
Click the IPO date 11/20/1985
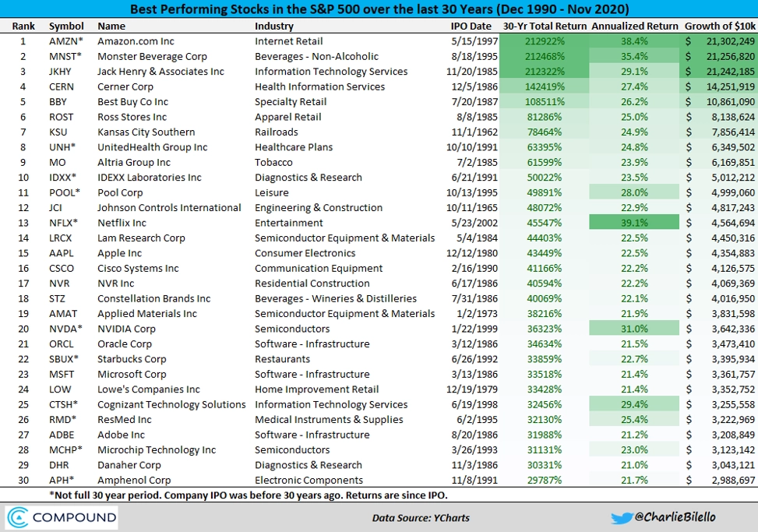point(472,72)
